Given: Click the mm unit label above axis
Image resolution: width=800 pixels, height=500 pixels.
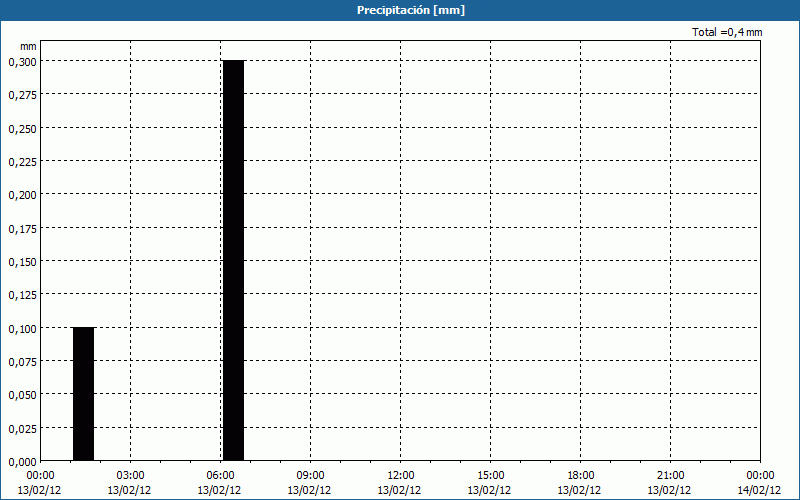Looking at the screenshot, I should pyautogui.click(x=28, y=46).
